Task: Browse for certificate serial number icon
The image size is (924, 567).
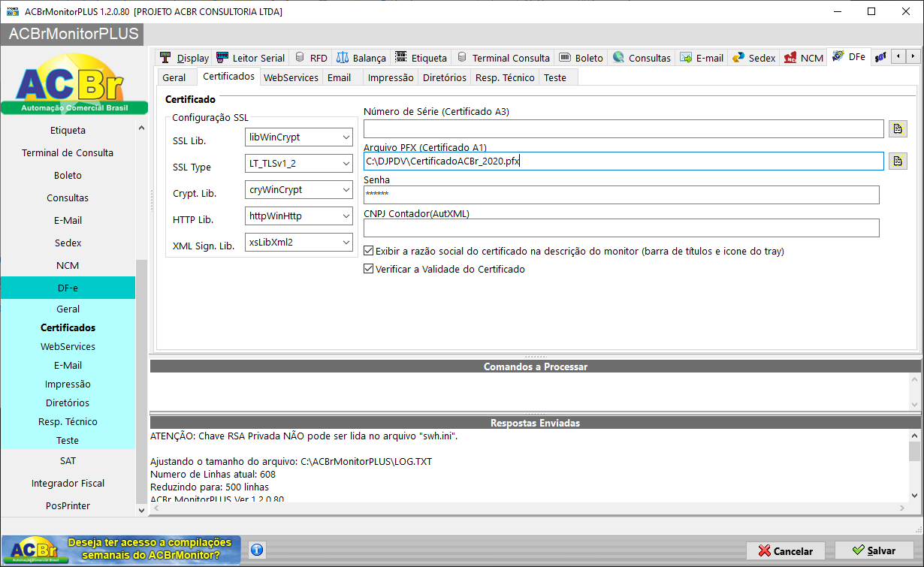Action: [898, 128]
